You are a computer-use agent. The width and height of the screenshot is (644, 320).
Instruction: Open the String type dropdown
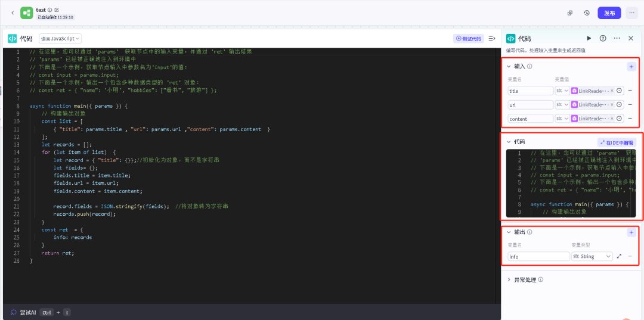[592, 256]
